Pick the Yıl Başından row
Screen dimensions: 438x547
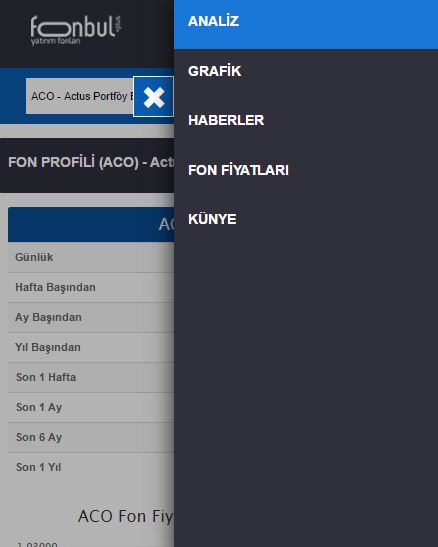[x=91, y=347]
